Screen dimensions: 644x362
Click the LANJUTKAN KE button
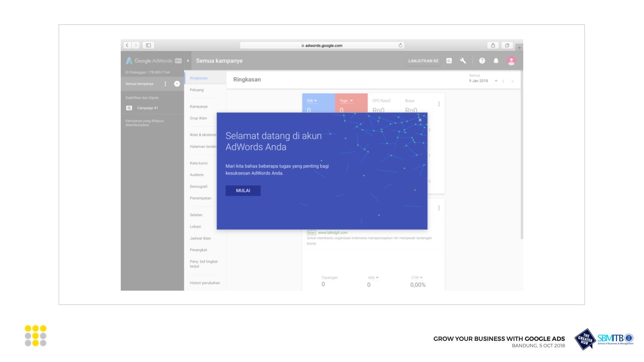423,61
